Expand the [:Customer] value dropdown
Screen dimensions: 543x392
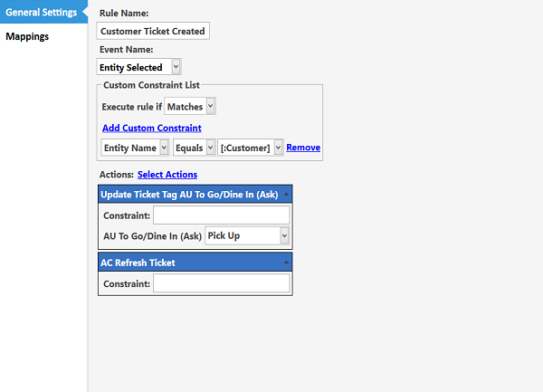pyautogui.click(x=252, y=148)
